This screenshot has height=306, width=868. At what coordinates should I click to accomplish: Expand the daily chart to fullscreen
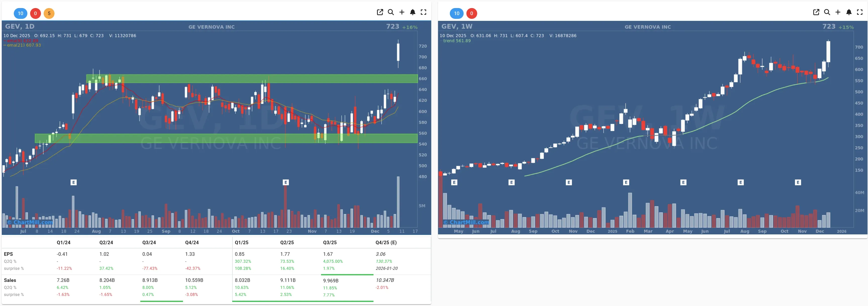[423, 12]
